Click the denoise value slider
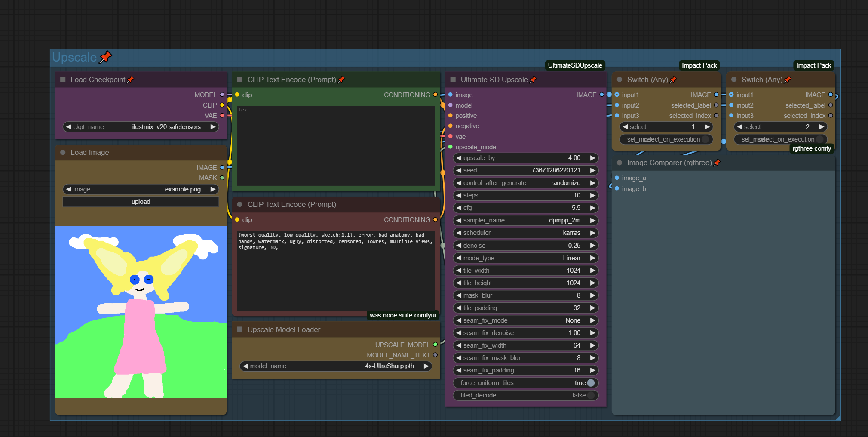The image size is (868, 437). click(525, 246)
